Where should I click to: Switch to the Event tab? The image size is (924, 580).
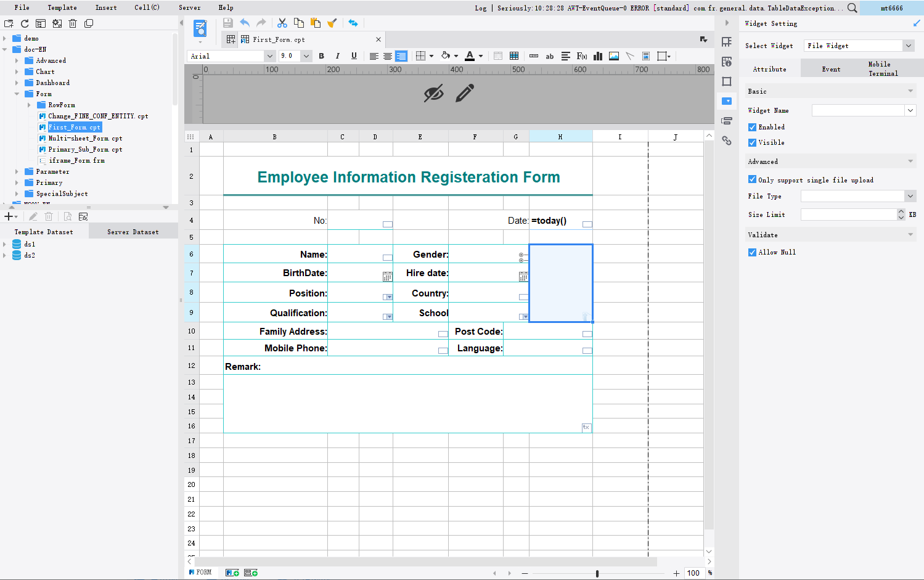[x=830, y=69]
